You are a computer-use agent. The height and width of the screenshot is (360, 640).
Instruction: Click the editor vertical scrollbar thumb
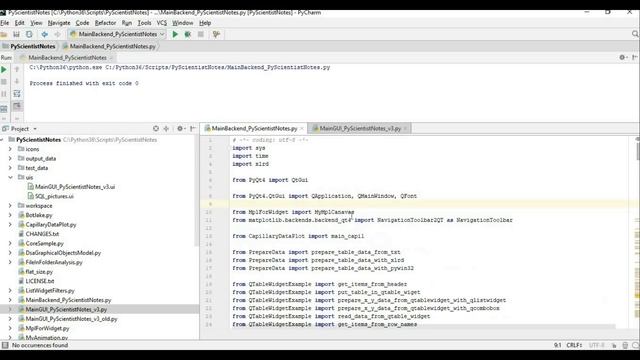point(638,150)
